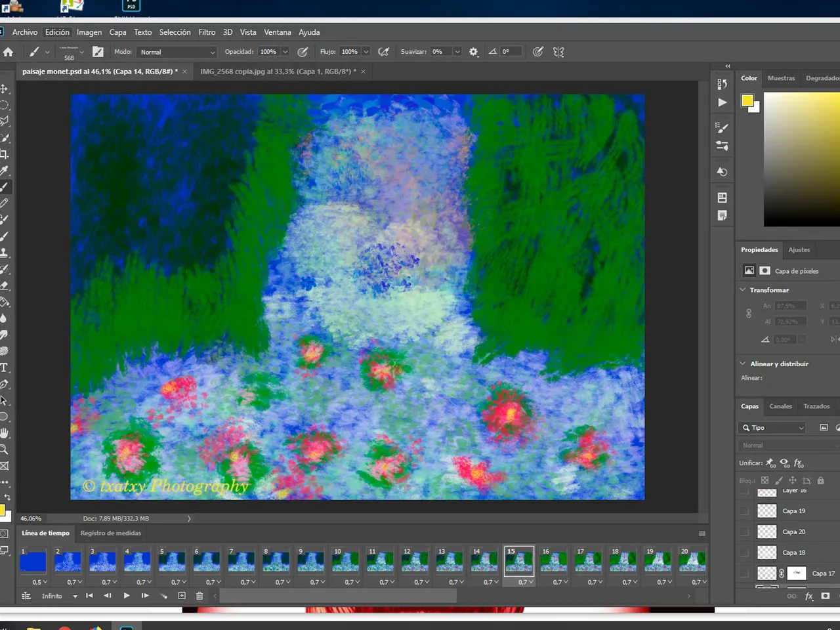This screenshot has height=630, width=840.
Task: Open Suavizar slider dropdown arrow
Action: (457, 52)
